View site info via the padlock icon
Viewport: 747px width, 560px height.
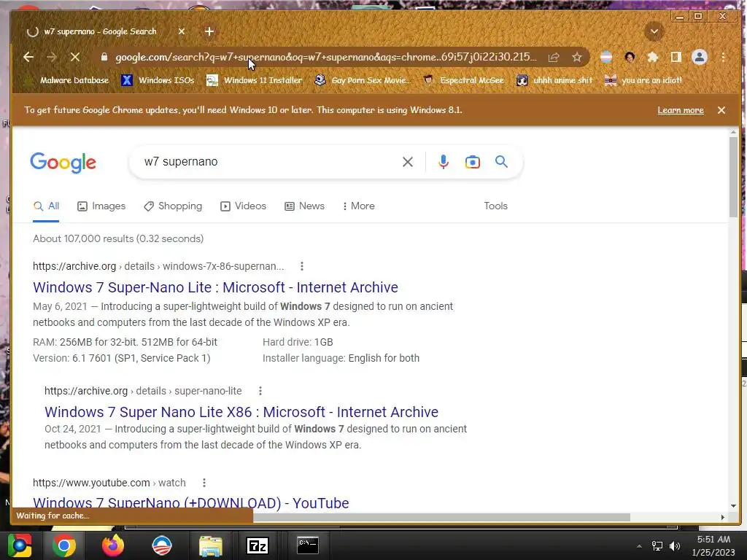click(x=104, y=57)
